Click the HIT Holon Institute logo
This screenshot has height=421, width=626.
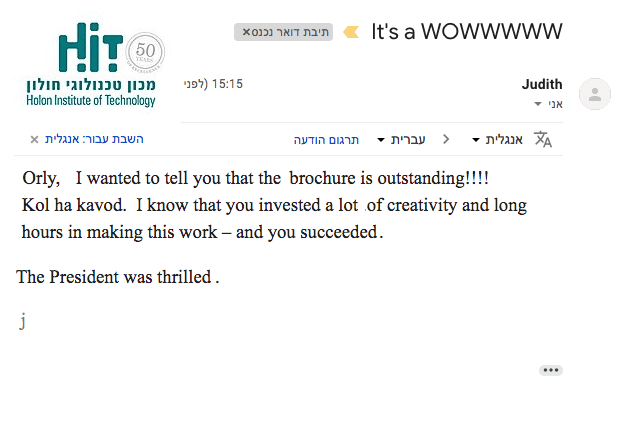coord(92,65)
